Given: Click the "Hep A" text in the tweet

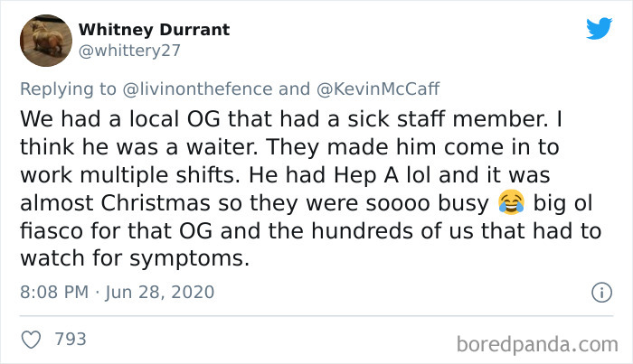Looking at the screenshot, I should coord(366,175).
